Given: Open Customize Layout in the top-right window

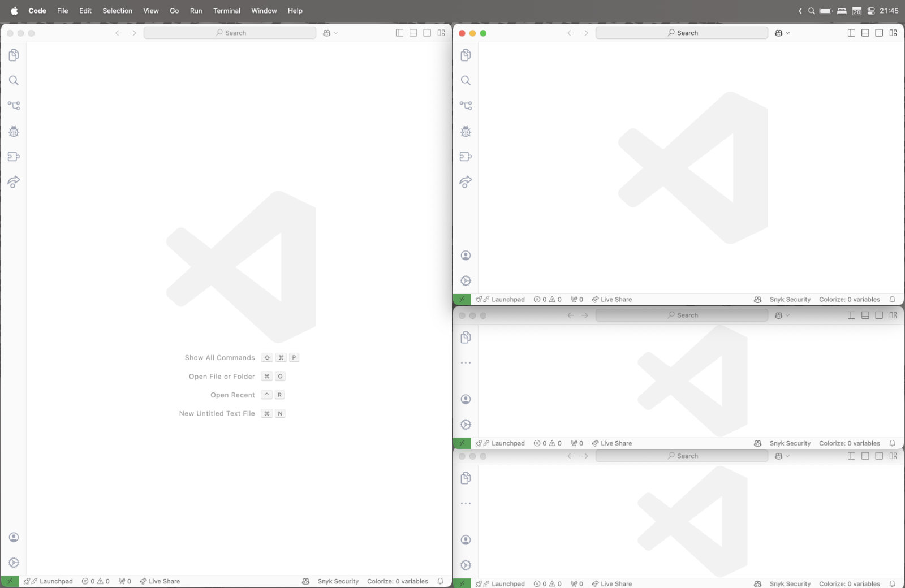Looking at the screenshot, I should pyautogui.click(x=893, y=33).
